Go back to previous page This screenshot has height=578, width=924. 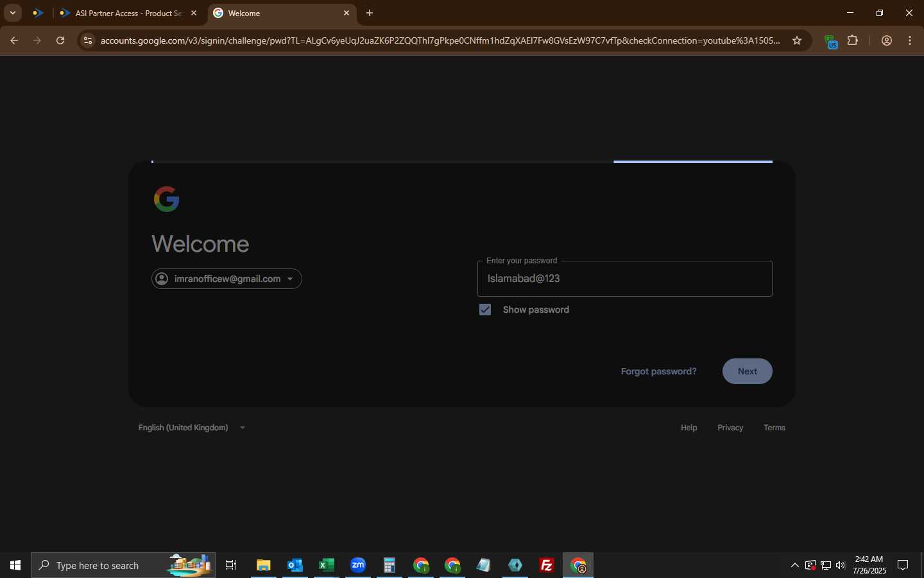click(x=14, y=40)
